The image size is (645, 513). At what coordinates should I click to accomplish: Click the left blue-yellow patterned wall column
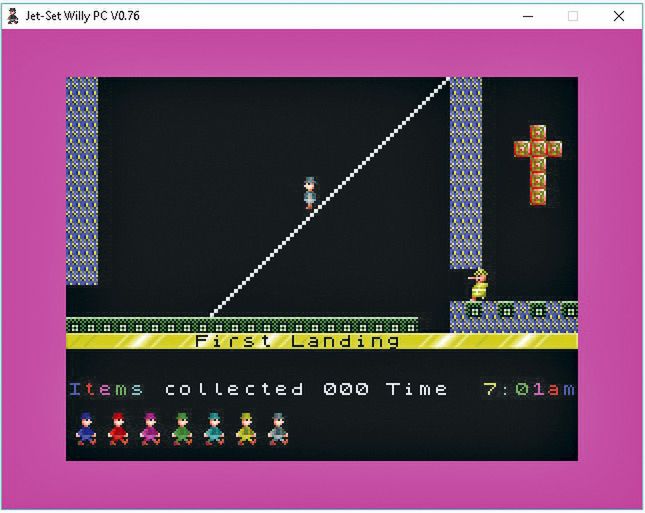pyautogui.click(x=82, y=181)
